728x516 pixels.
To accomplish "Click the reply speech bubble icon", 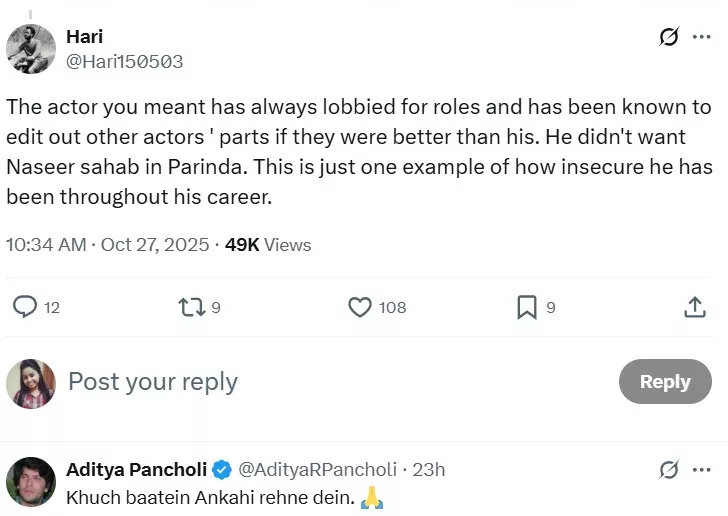I will click(x=24, y=307).
